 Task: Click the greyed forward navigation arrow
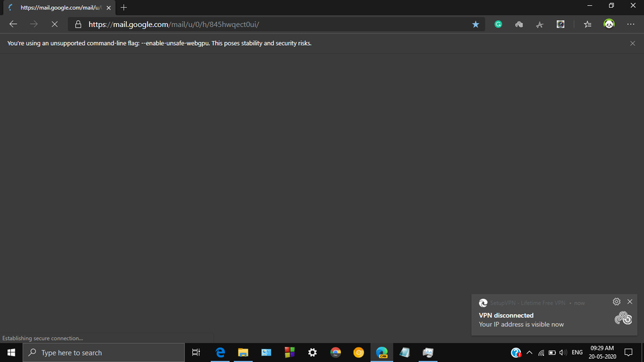point(34,24)
